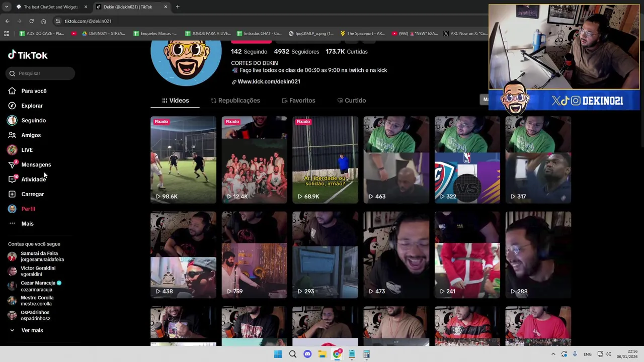644x362 pixels.
Task: Go to Explorar in the sidebar
Action: (x=26, y=106)
